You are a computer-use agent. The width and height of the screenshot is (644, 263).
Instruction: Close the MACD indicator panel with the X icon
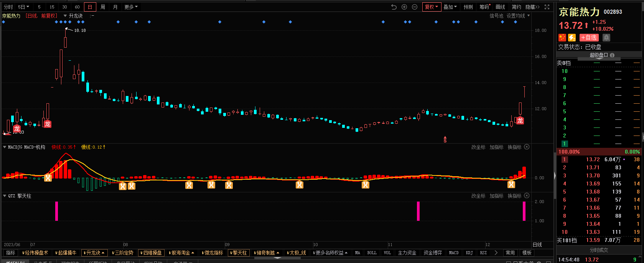527,147
